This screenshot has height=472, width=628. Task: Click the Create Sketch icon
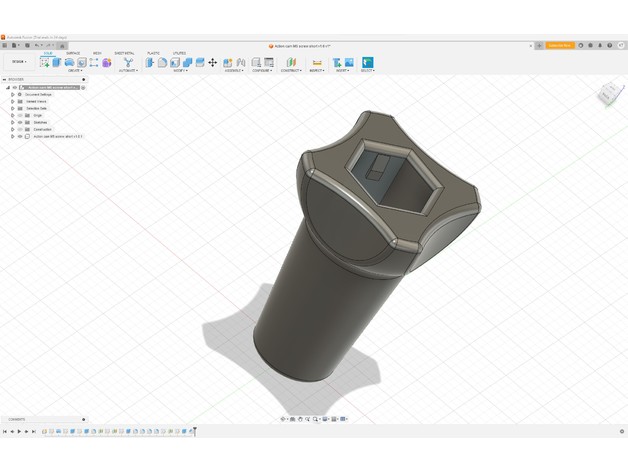tap(45, 62)
